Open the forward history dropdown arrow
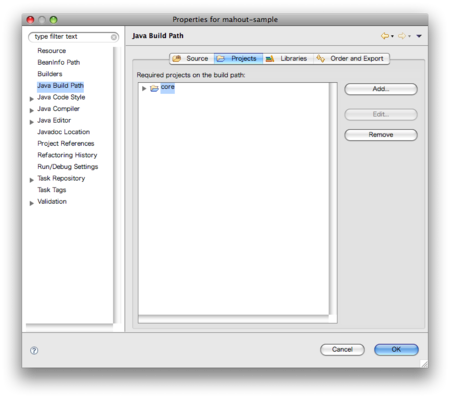This screenshot has height=398, width=450. 409,36
